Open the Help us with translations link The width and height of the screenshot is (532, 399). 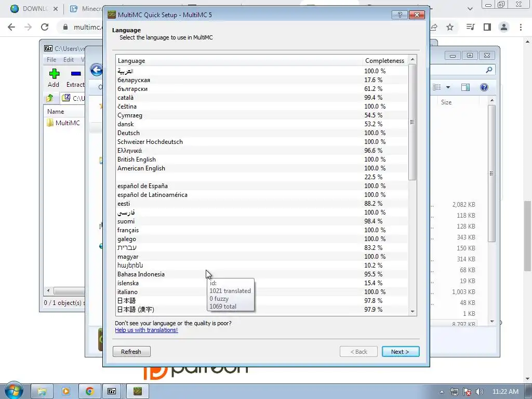click(x=146, y=330)
